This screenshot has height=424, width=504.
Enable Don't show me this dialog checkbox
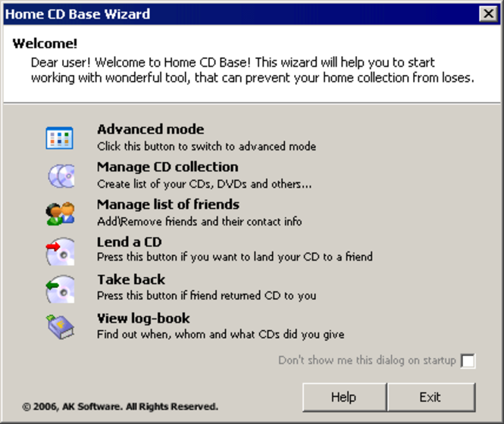[468, 360]
